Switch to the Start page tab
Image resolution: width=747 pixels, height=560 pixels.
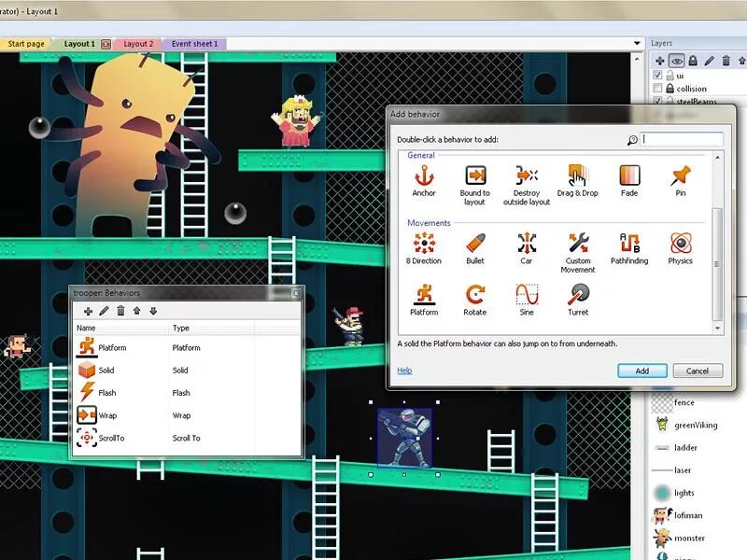tap(26, 44)
